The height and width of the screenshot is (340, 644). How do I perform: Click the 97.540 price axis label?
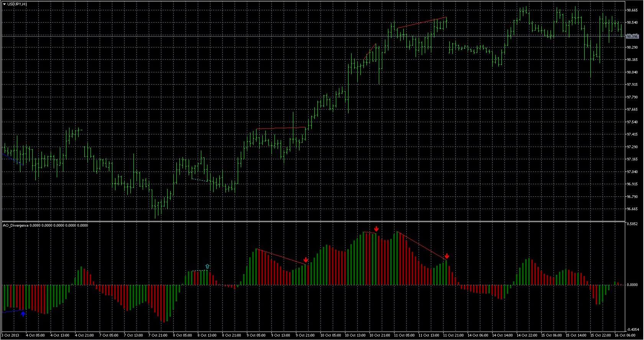pos(632,122)
